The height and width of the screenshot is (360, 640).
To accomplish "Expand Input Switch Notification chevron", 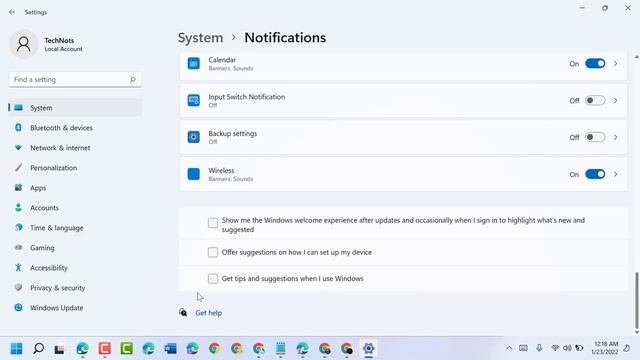I will tap(616, 100).
